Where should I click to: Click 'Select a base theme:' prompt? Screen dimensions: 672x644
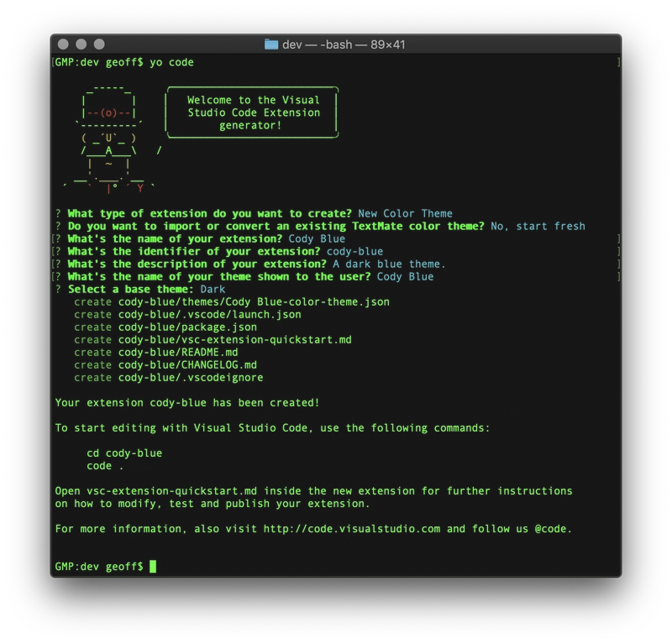(x=131, y=289)
